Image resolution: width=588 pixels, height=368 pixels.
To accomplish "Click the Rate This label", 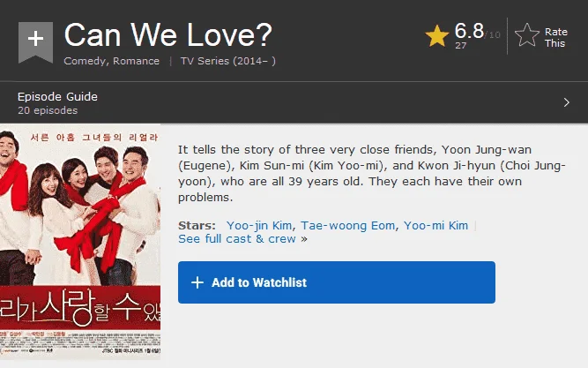I will (555, 38).
